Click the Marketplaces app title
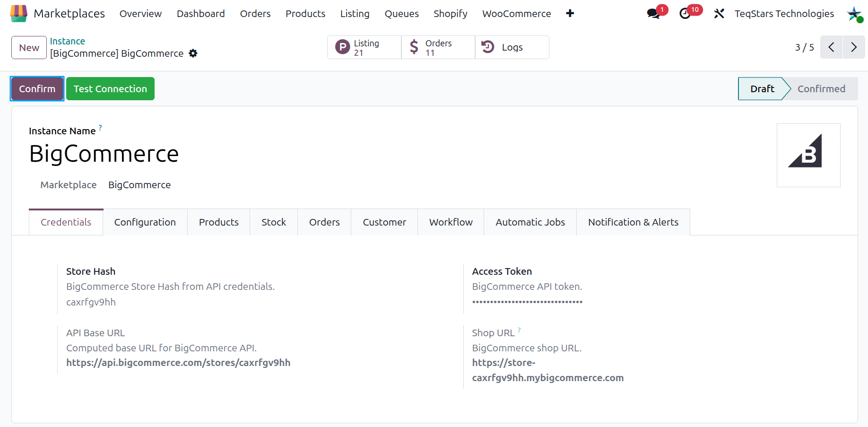Screen dimensions: 868x427 (x=69, y=14)
